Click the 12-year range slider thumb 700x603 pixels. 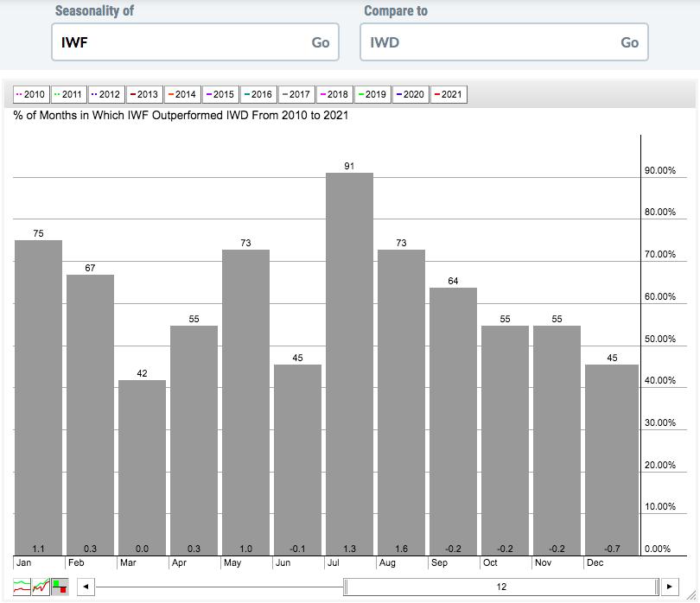[501, 587]
